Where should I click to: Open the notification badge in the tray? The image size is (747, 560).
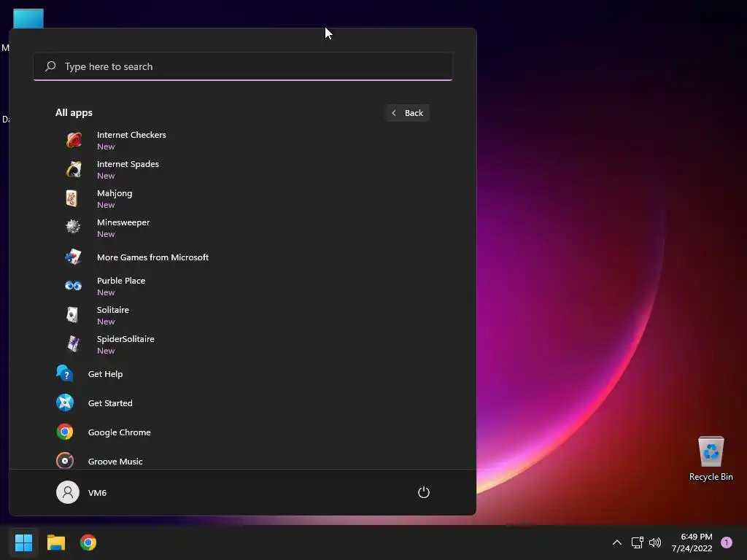tap(727, 542)
